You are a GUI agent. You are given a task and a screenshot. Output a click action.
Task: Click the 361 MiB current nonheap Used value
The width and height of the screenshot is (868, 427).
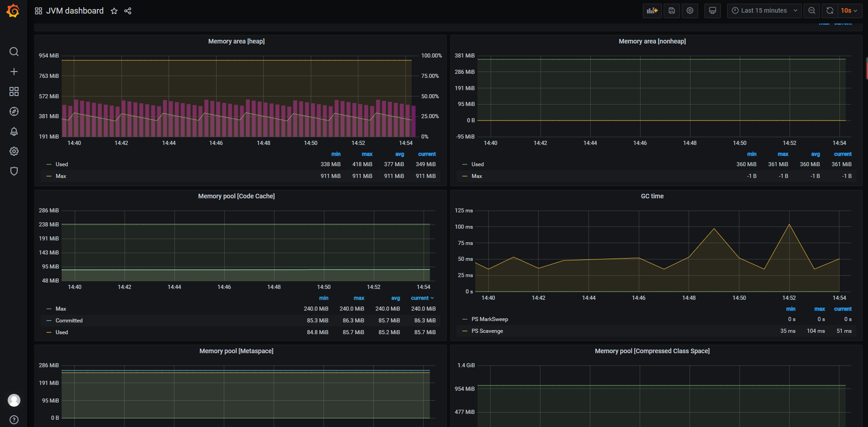[842, 164]
